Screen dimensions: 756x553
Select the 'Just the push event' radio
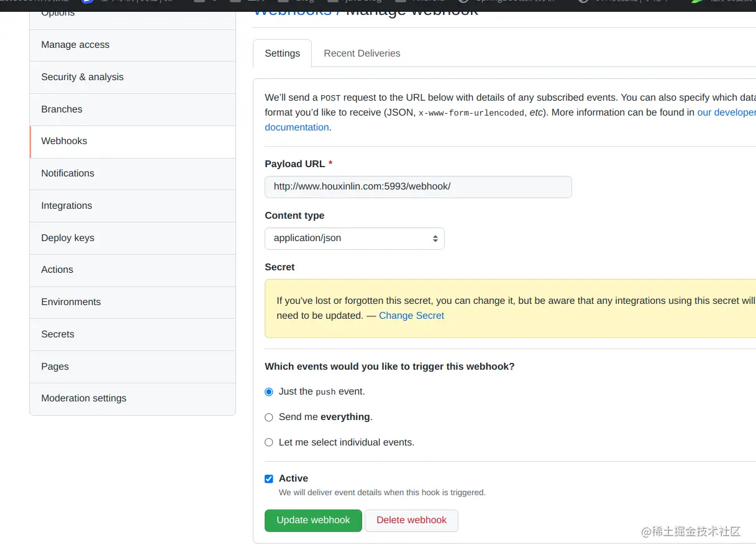[269, 392]
